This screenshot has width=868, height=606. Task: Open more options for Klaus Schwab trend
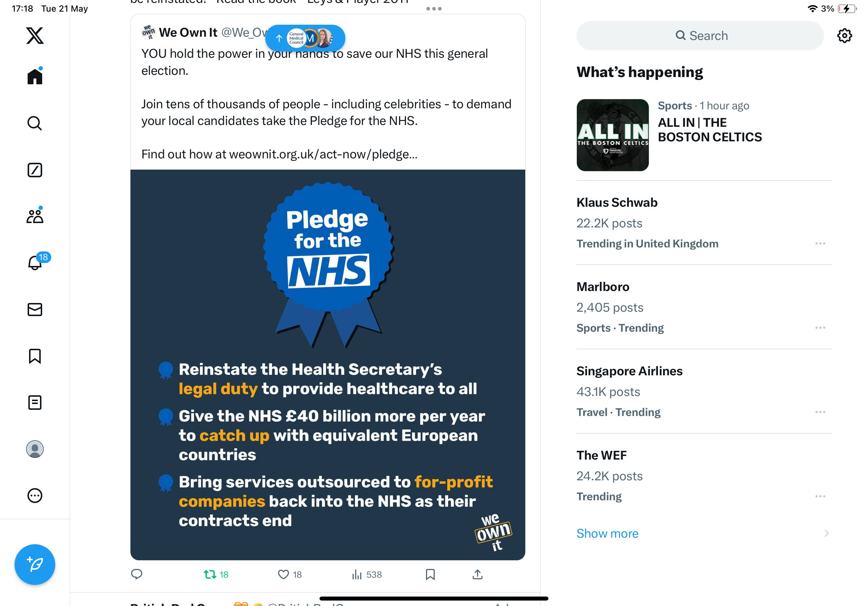coord(820,244)
